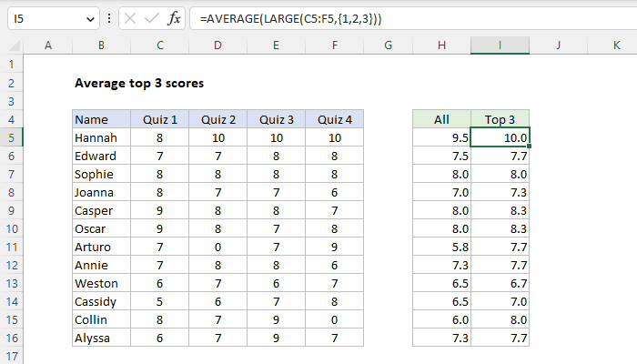The width and height of the screenshot is (637, 364).
Task: Click Collin's Quiz 4 score of 0
Action: 334,319
